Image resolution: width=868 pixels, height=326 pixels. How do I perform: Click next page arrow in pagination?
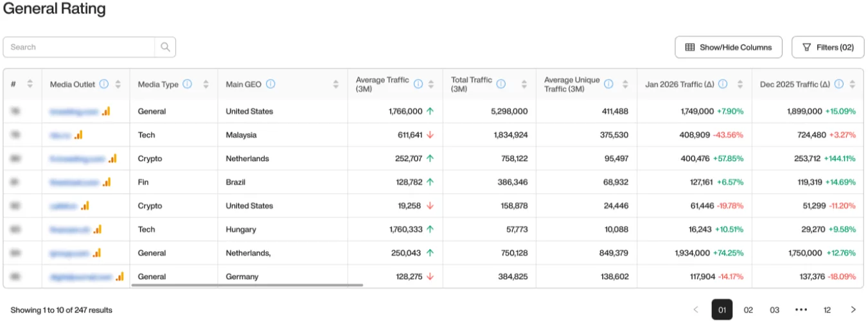tap(853, 310)
